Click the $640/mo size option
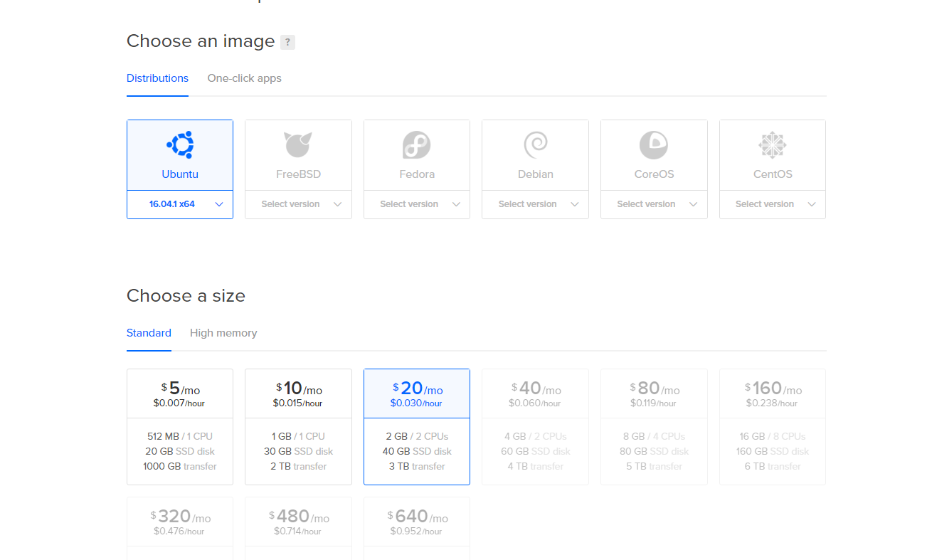Screen dimensions: 927x560 417,528
